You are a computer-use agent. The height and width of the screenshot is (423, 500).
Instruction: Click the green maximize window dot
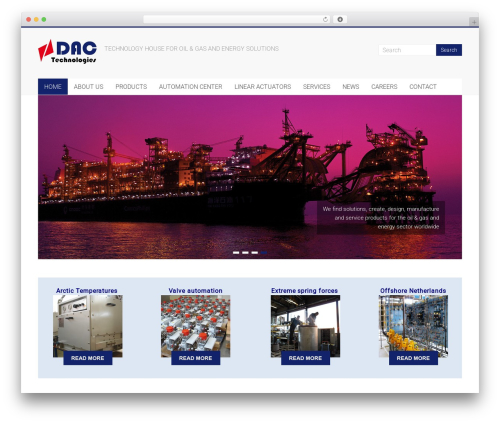(x=44, y=19)
